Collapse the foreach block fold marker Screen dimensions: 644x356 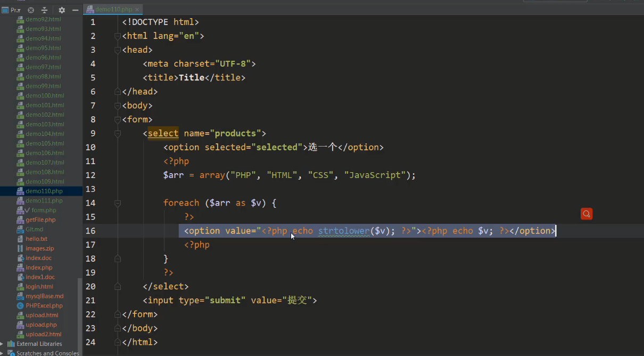(118, 203)
